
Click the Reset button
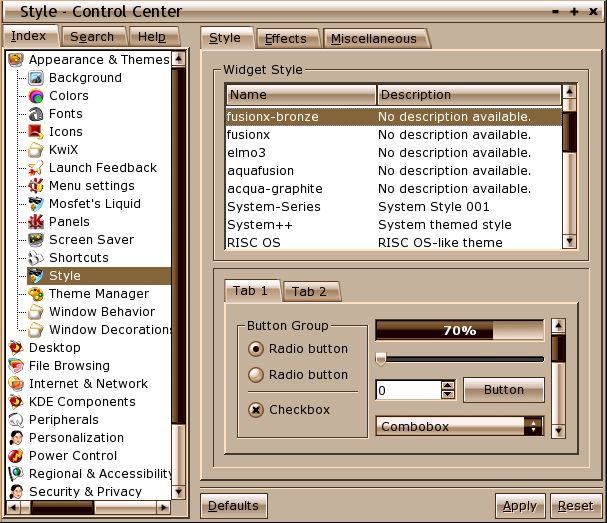(x=576, y=506)
